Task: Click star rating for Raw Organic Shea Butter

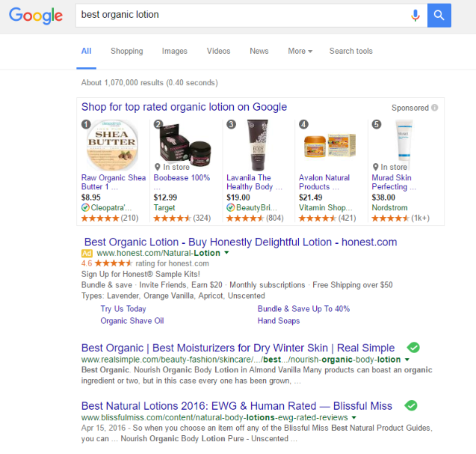Action: click(x=100, y=218)
